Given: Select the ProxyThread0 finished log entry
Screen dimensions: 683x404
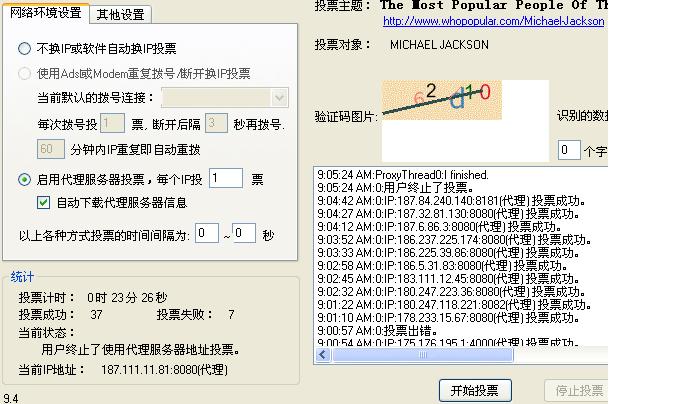Looking at the screenshot, I should pos(403,174).
